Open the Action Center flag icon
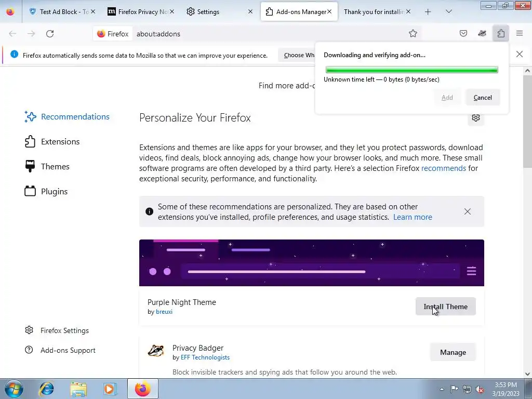The height and width of the screenshot is (399, 532). 454,389
